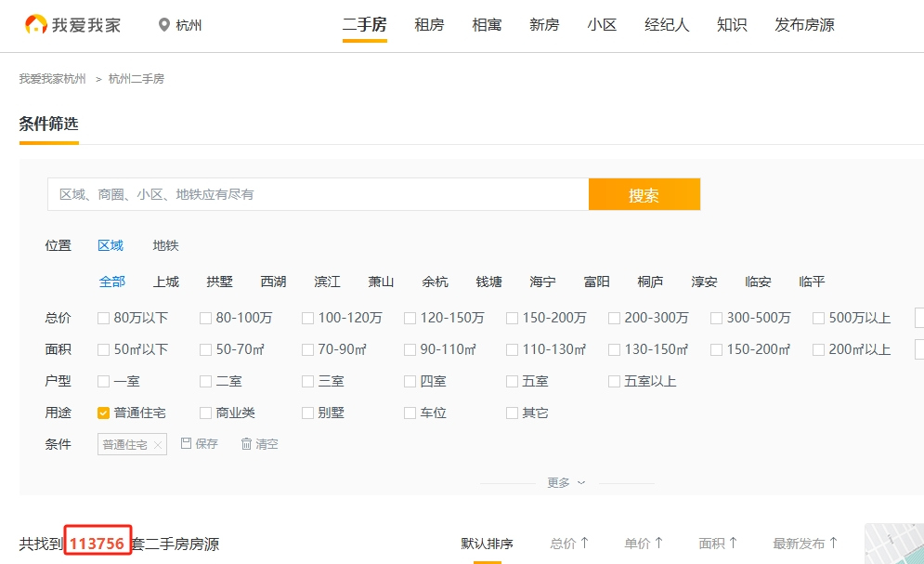The height and width of the screenshot is (564, 924).
Task: Click the 杭州二手房 breadcrumb link
Action: 137,78
